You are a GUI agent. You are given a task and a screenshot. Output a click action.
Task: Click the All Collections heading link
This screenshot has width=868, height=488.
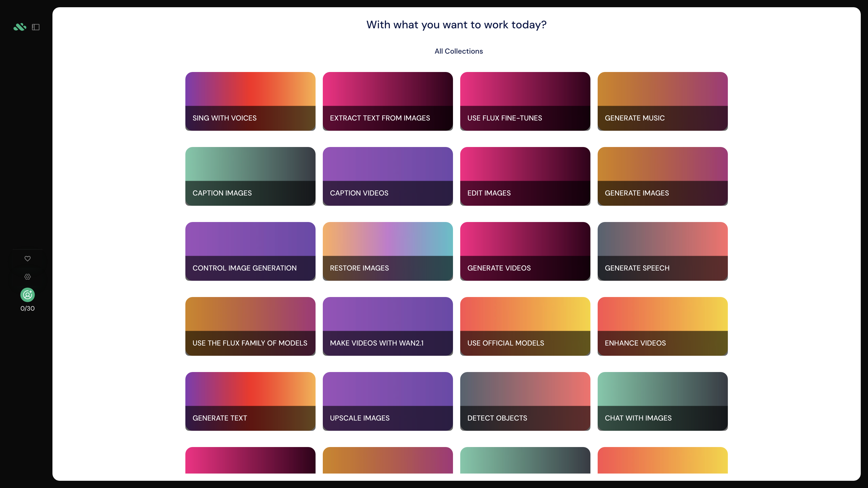pos(458,51)
